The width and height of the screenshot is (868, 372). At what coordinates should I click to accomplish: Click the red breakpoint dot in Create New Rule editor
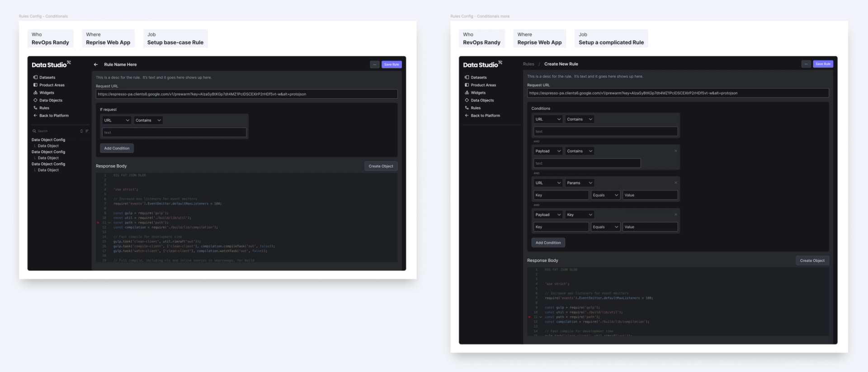[x=529, y=317]
